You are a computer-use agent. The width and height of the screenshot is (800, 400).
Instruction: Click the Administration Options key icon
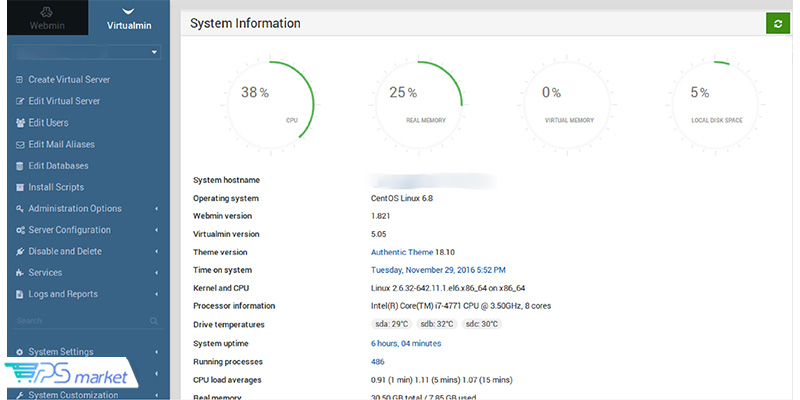[20, 209]
